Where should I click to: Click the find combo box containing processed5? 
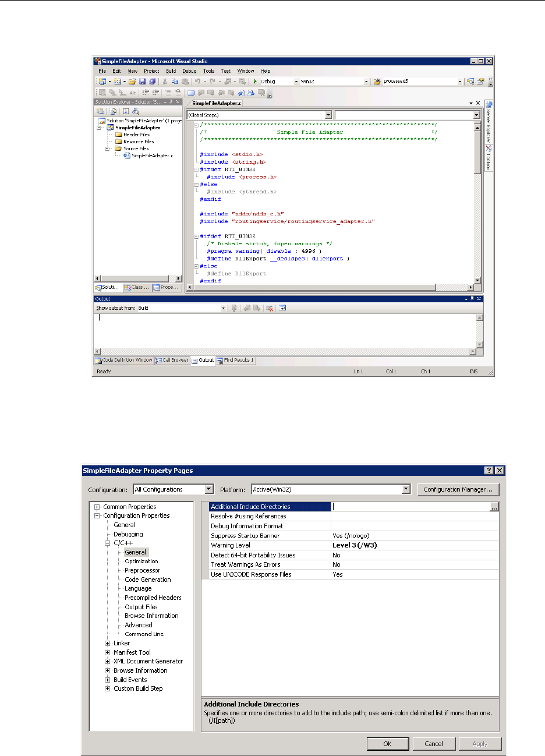pyautogui.click(x=422, y=82)
